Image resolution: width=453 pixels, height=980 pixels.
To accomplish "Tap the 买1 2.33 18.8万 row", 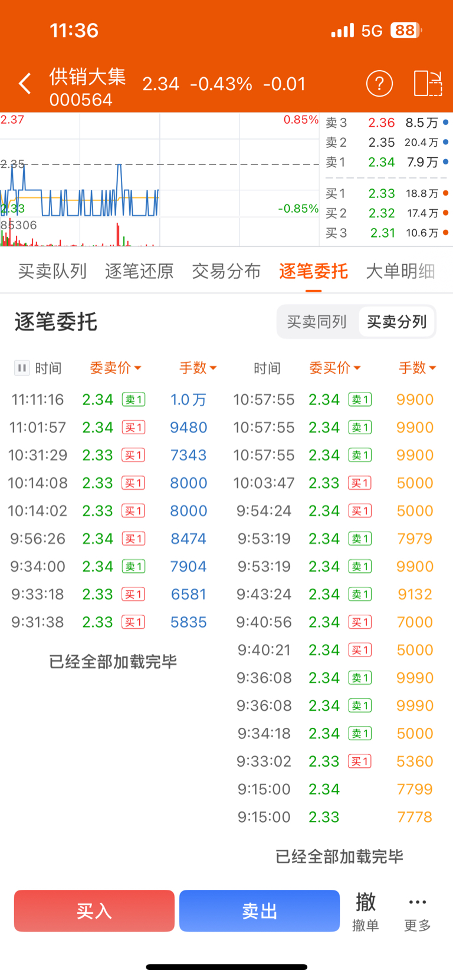I will (x=387, y=193).
